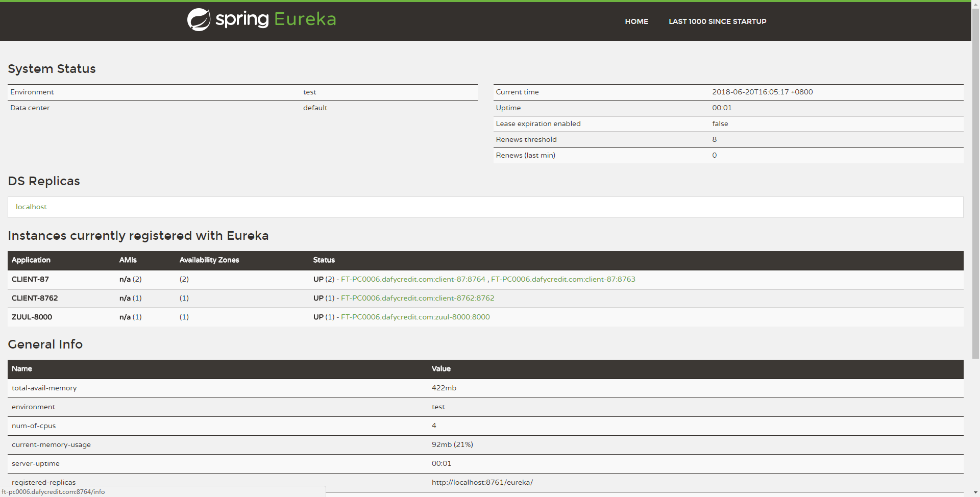
Task: Click the vertical page scrollbar thumb
Action: (975, 183)
